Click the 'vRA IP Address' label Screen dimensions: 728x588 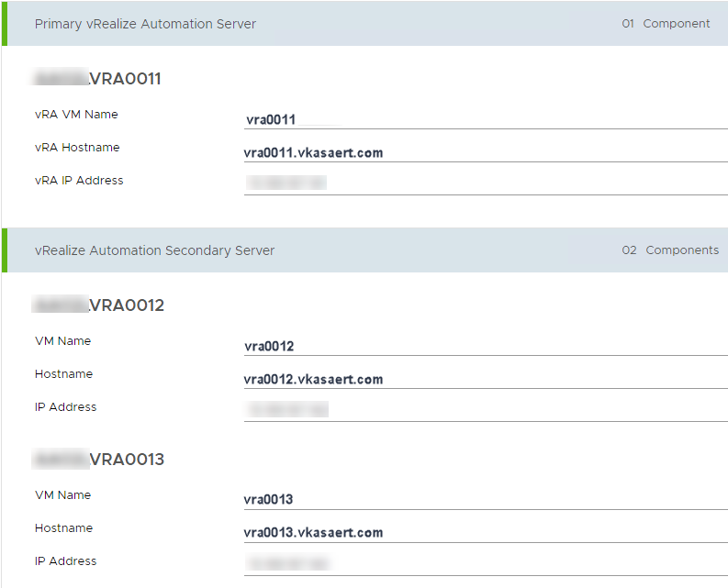[x=79, y=181]
